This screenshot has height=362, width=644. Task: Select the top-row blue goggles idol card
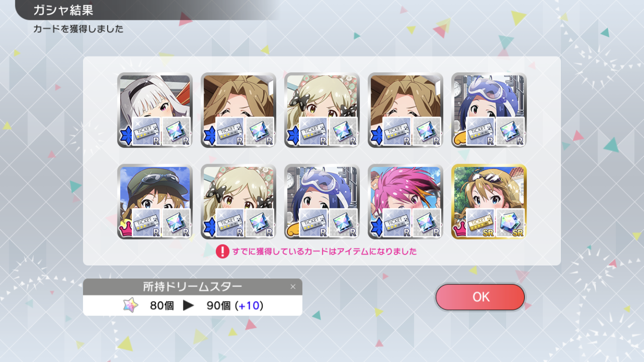pyautogui.click(x=489, y=110)
